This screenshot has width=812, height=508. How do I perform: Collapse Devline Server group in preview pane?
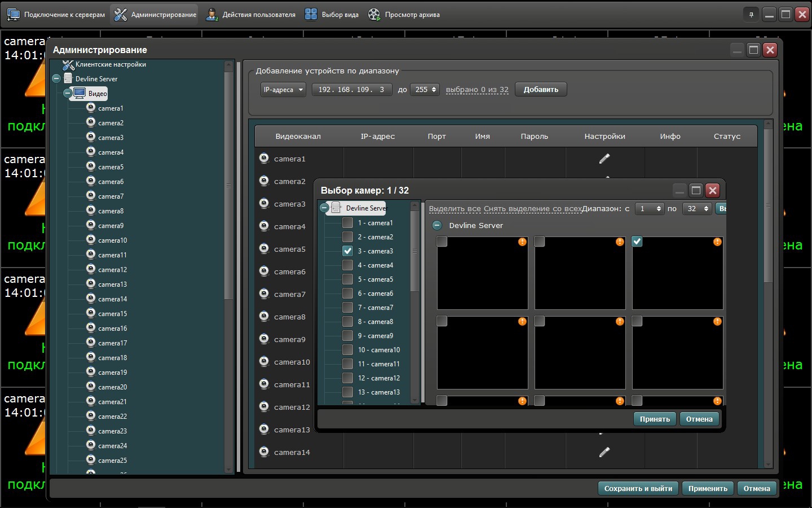(x=437, y=225)
